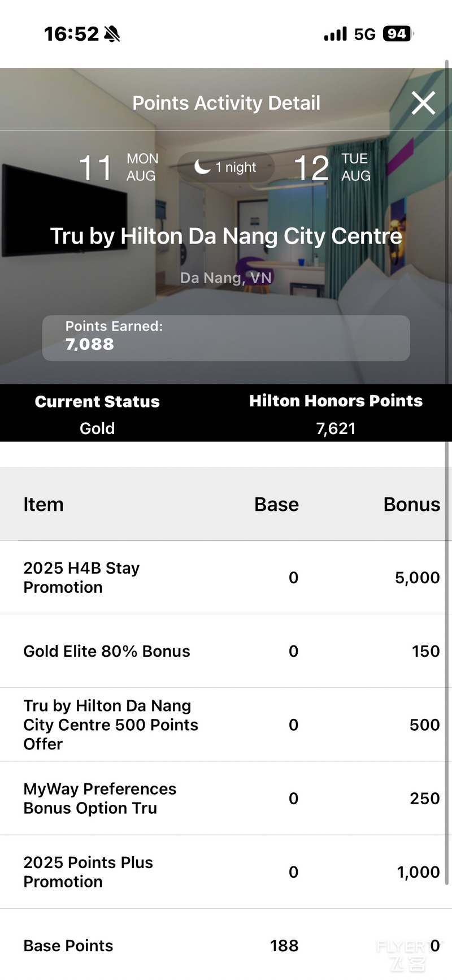Tap the 5G network indicator
Image resolution: width=452 pixels, height=980 pixels.
pos(365,34)
